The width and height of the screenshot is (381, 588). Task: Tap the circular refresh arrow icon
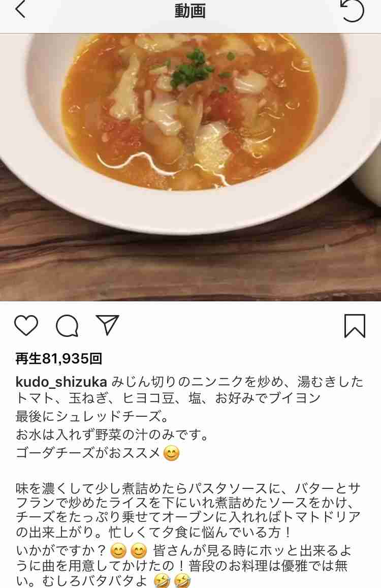point(352,10)
